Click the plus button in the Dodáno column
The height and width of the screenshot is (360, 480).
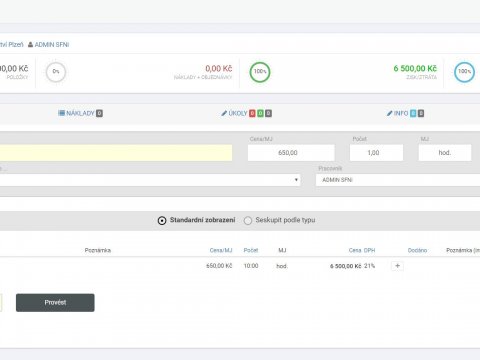[x=397, y=266]
